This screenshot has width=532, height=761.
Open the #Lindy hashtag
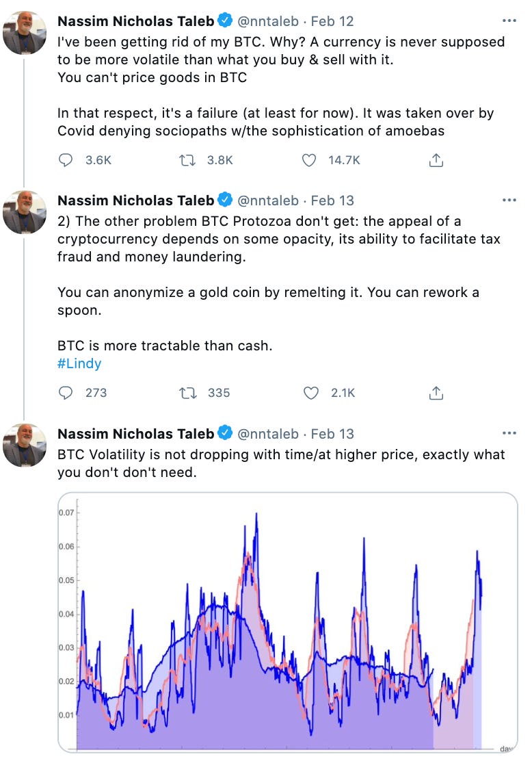tap(77, 363)
